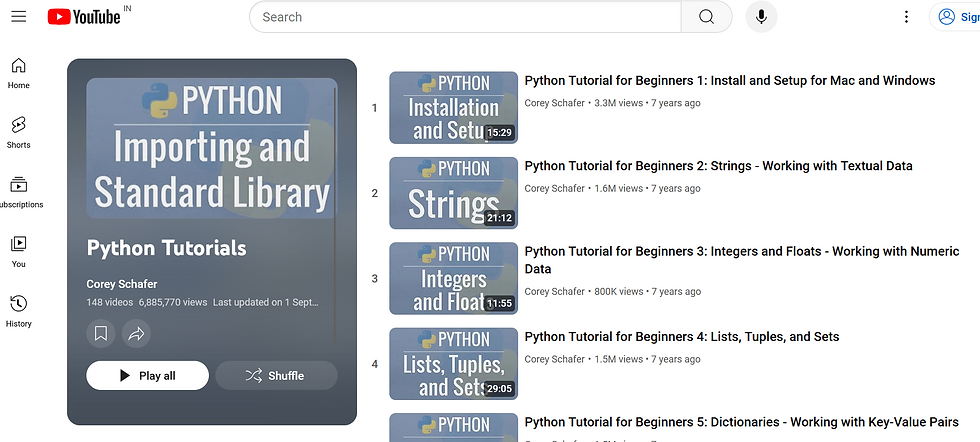Open watch History

pos(19,310)
